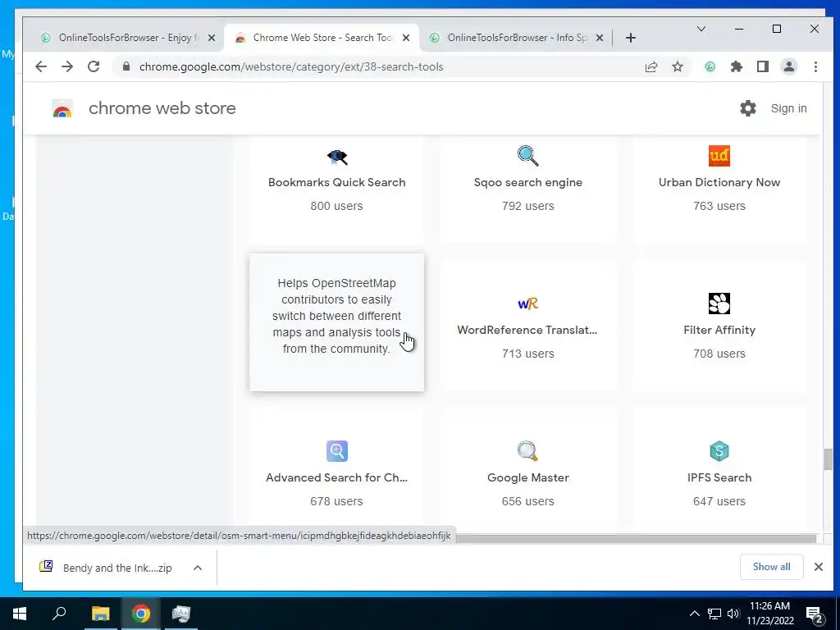
Task: Go back to previous page
Action: pyautogui.click(x=41, y=66)
